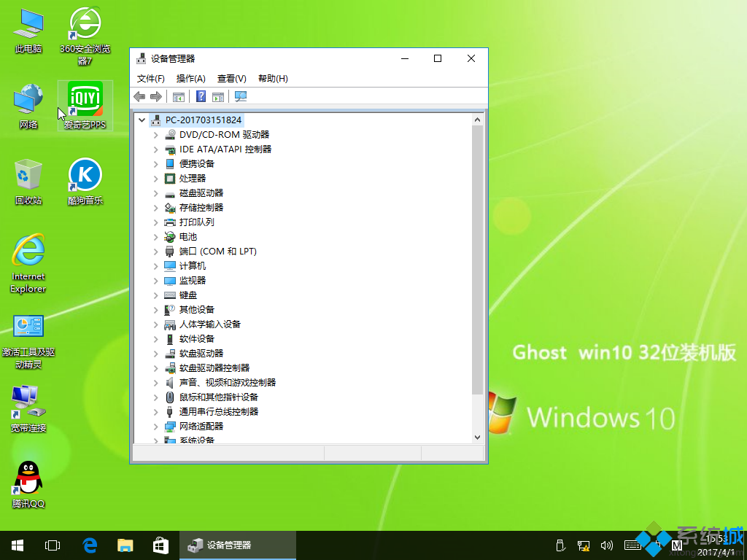The height and width of the screenshot is (560, 747).
Task: Open the blue question mark Help toolbar icon
Action: pyautogui.click(x=201, y=97)
